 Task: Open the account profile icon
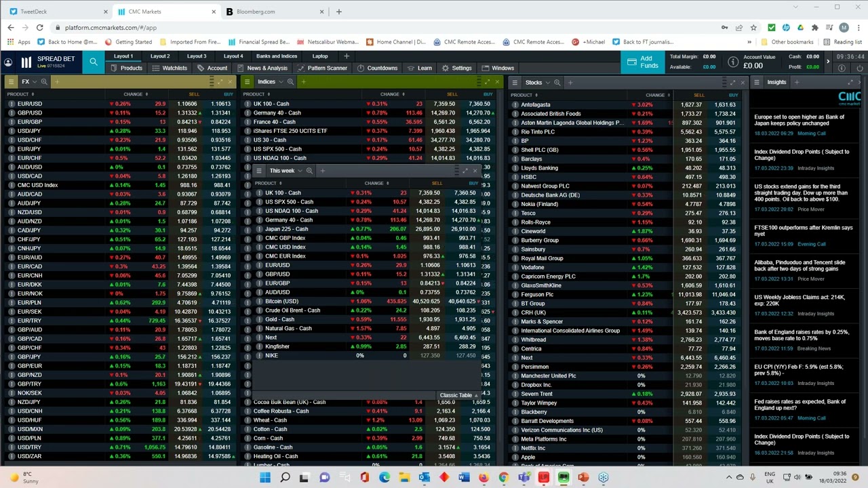tap(7, 62)
